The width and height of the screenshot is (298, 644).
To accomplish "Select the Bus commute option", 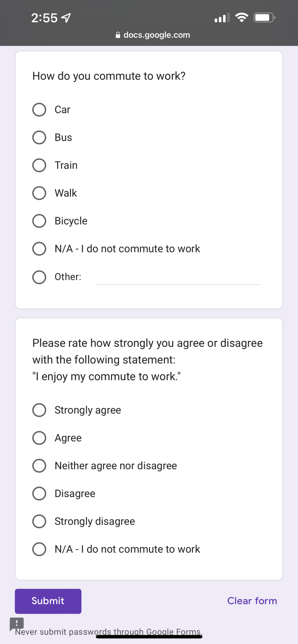I will click(x=39, y=137).
